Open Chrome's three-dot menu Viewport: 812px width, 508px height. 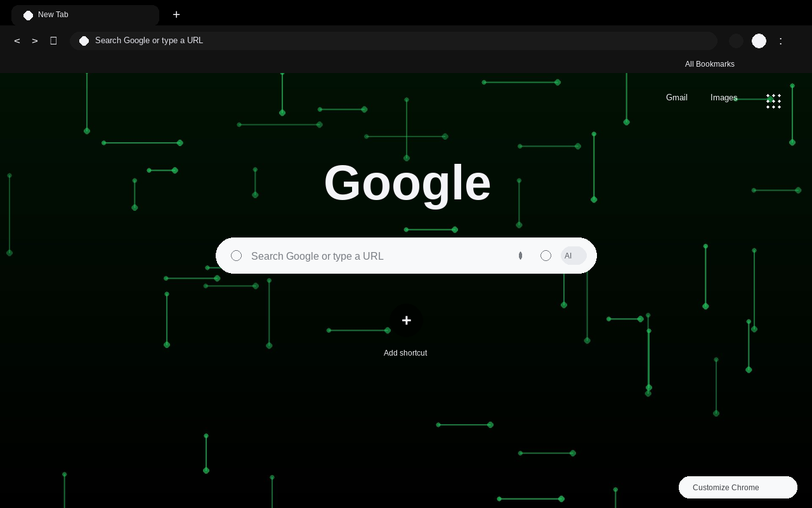781,41
